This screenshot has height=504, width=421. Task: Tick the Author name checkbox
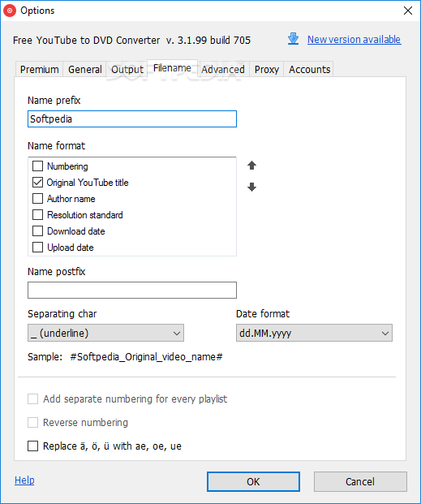pos(37,199)
